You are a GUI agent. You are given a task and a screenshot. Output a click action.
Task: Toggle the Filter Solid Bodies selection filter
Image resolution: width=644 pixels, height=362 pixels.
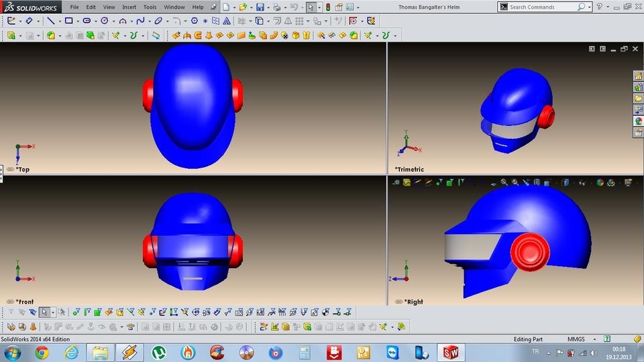119,312
